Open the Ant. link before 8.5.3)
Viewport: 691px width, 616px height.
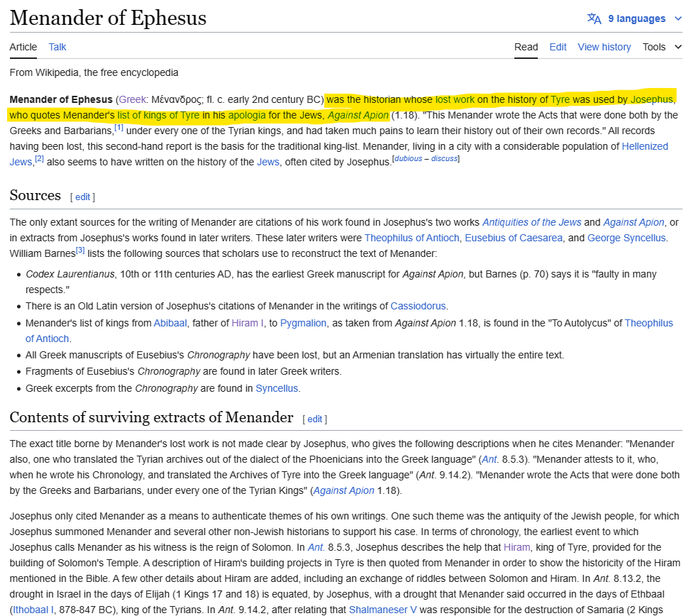490,459
